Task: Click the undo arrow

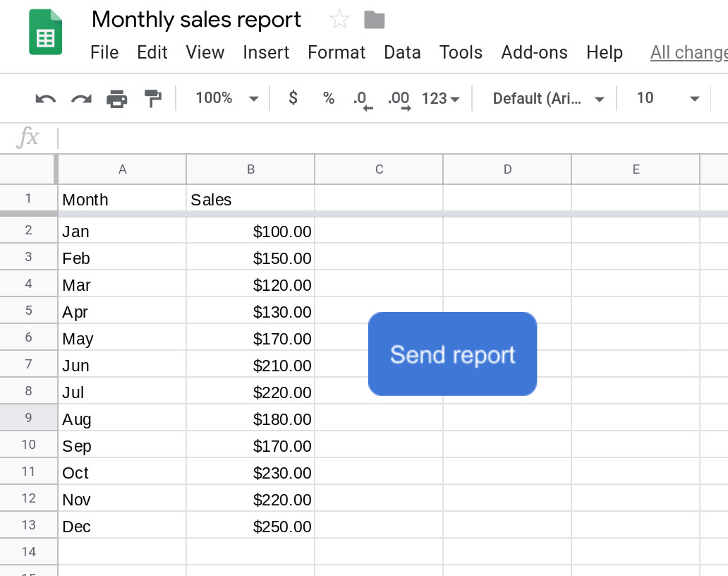Action: coord(45,99)
